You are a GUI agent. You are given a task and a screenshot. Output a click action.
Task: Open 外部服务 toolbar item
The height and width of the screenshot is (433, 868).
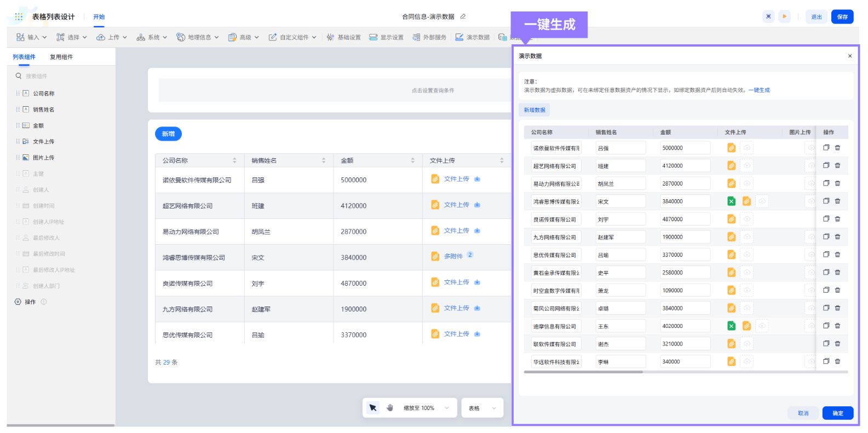tap(429, 37)
